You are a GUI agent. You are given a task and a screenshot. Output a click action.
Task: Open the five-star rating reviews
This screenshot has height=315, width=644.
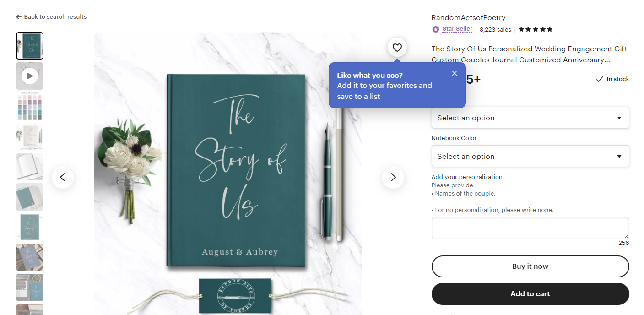536,29
